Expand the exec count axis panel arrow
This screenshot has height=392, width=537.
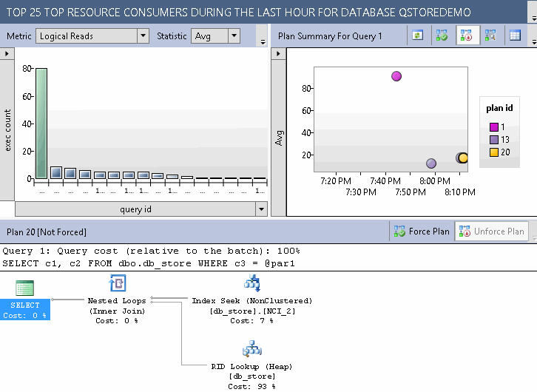pos(7,54)
